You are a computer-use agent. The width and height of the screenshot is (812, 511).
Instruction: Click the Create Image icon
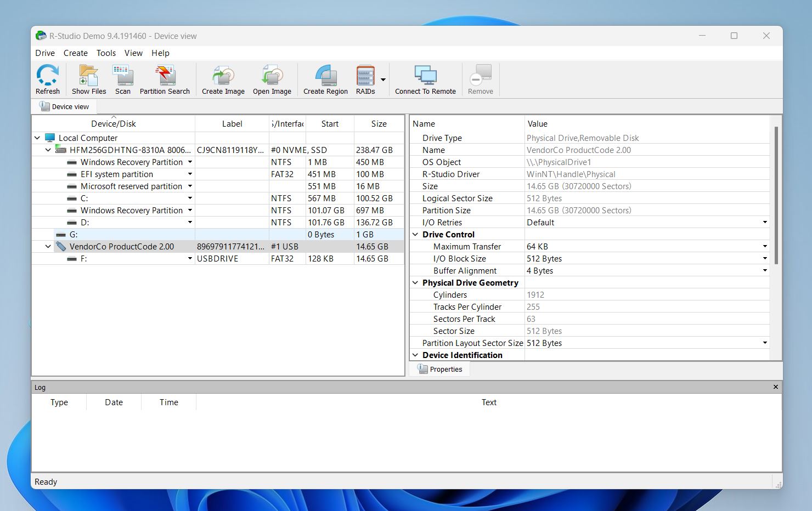pyautogui.click(x=223, y=80)
